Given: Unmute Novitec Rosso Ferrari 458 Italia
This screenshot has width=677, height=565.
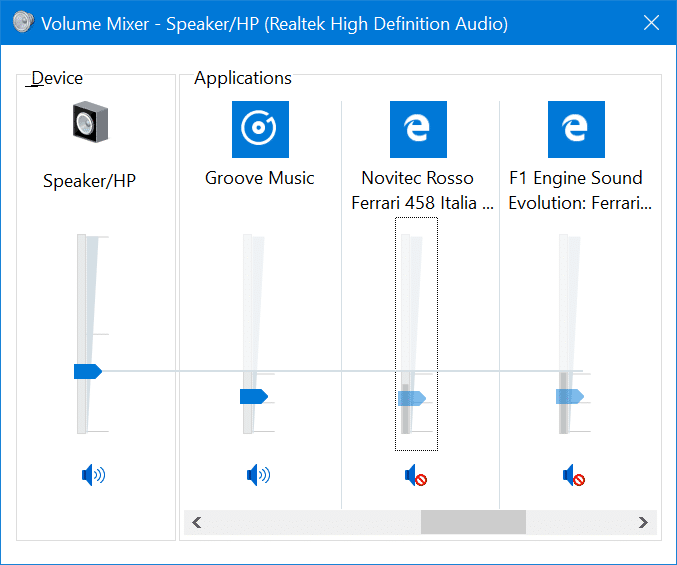Looking at the screenshot, I should 416,475.
